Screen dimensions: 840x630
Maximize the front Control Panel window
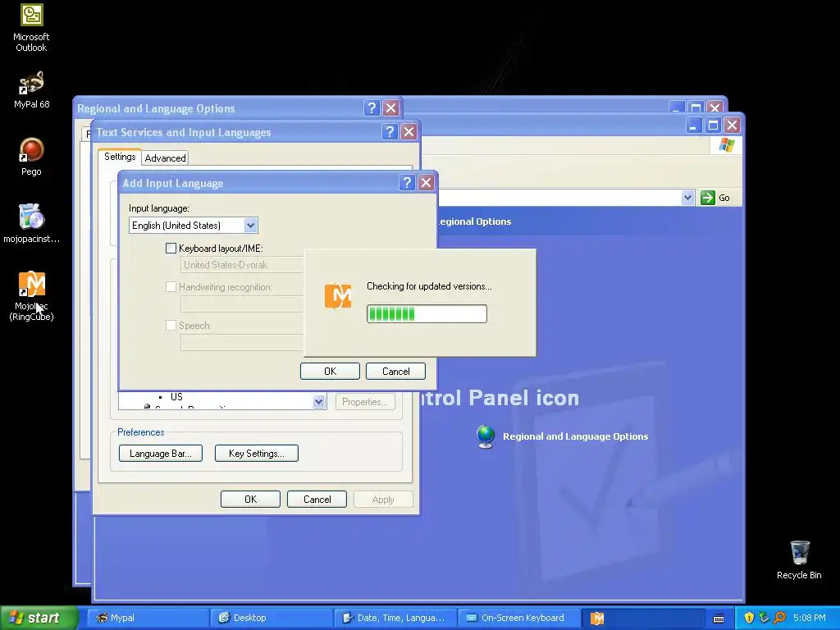(713, 126)
